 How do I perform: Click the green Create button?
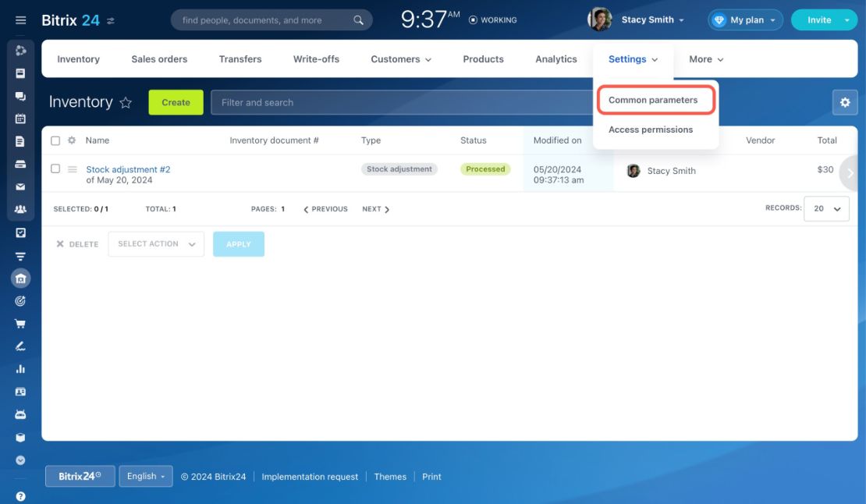click(176, 103)
